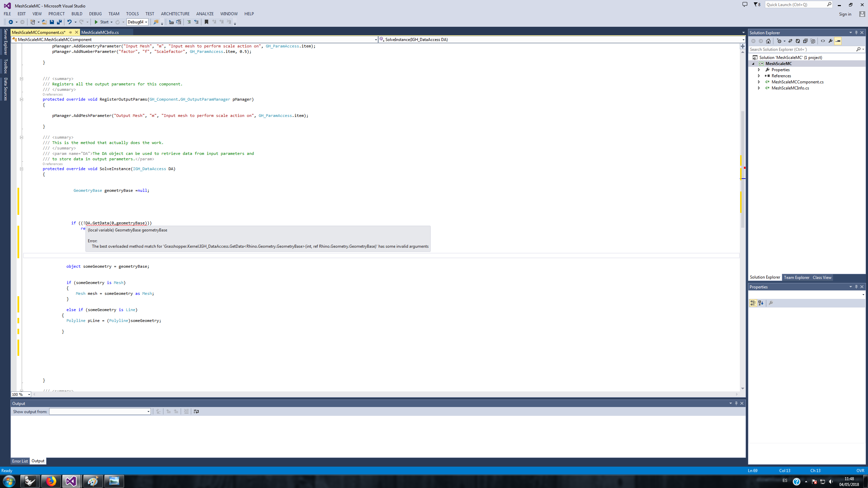Click Collapse All in Solution Explorer
This screenshot has height=488, width=868.
[805, 41]
